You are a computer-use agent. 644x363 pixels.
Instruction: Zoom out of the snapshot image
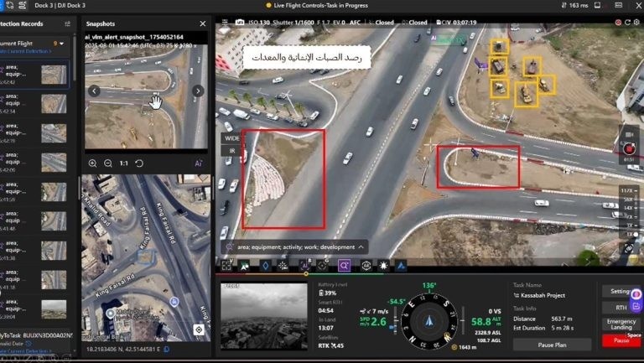(108, 163)
